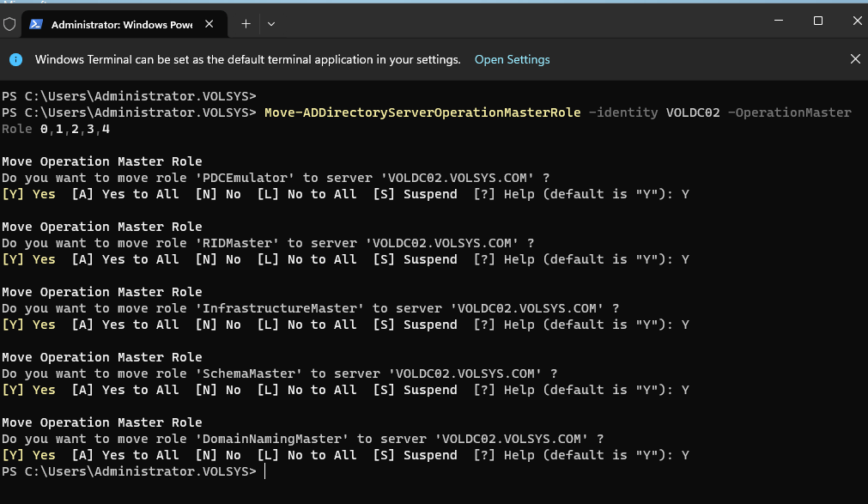The width and height of the screenshot is (868, 504).
Task: Minimize the Windows Terminal window
Action: tap(780, 21)
